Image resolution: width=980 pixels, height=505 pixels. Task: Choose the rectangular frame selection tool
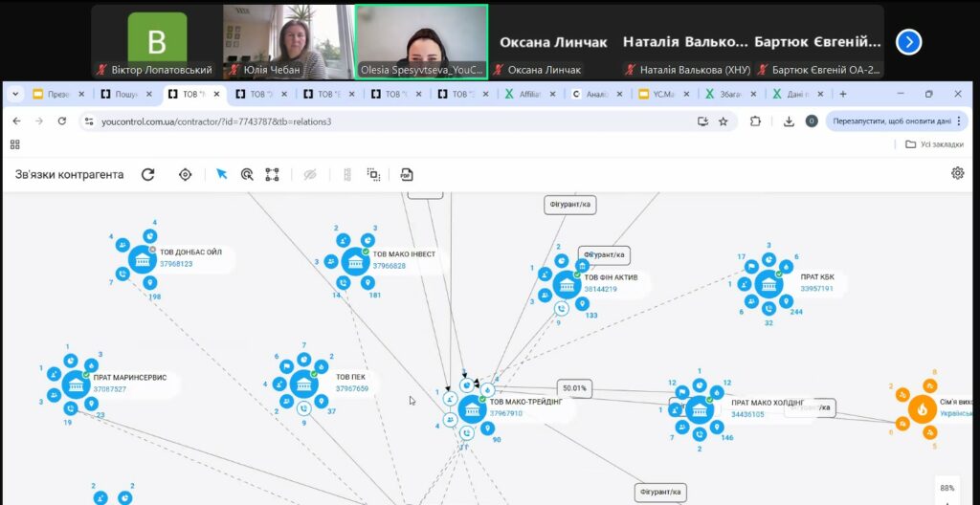pos(272,174)
